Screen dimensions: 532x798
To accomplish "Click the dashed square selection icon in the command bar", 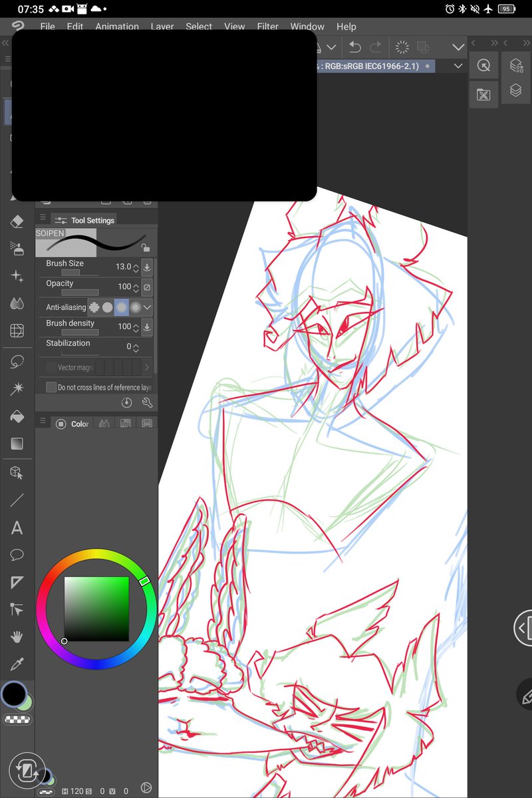I will coord(423,47).
